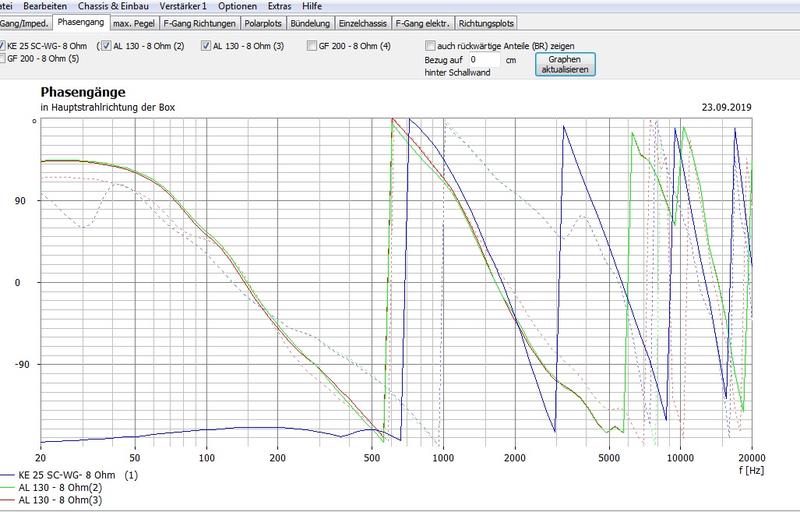Click the Bezug auf cm input field
The height and width of the screenshot is (512, 800).
[x=484, y=60]
